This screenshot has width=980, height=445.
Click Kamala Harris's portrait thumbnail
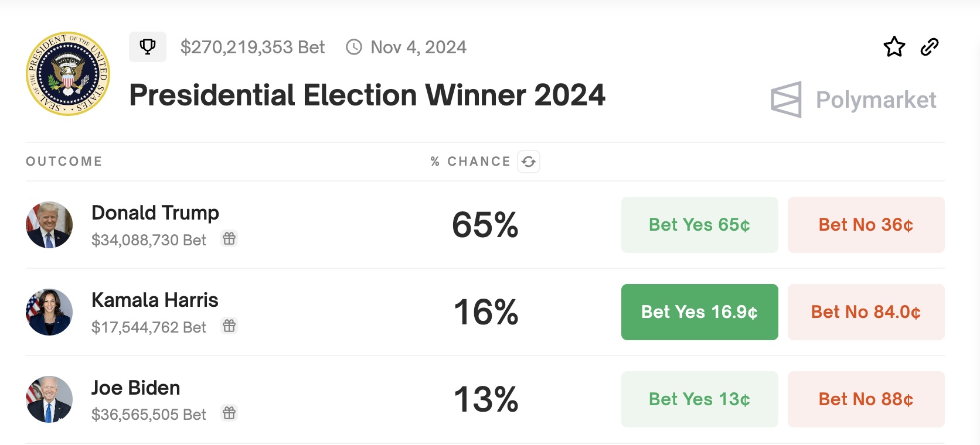click(49, 312)
